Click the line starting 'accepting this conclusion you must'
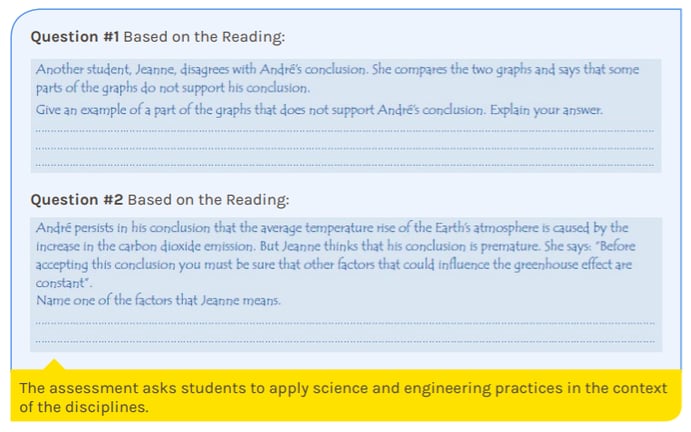 click(x=334, y=264)
